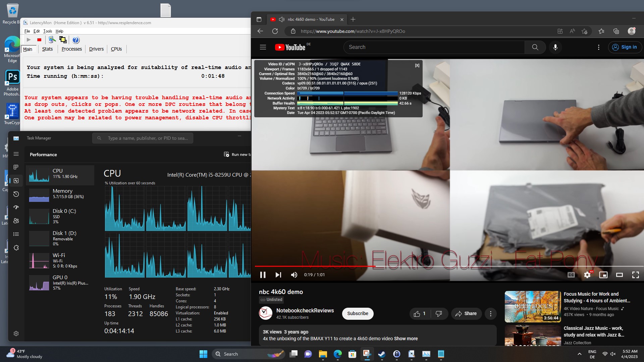Click the LatencyMon help question mark icon

pos(76,40)
